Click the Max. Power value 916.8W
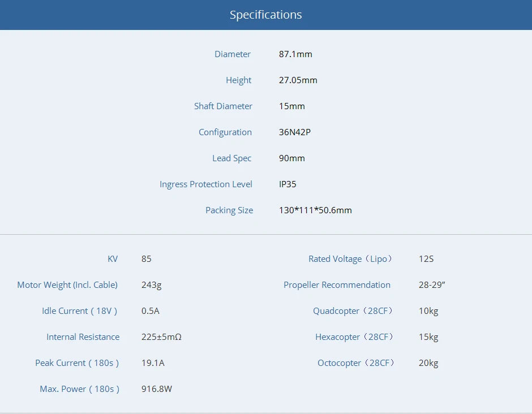 156,389
